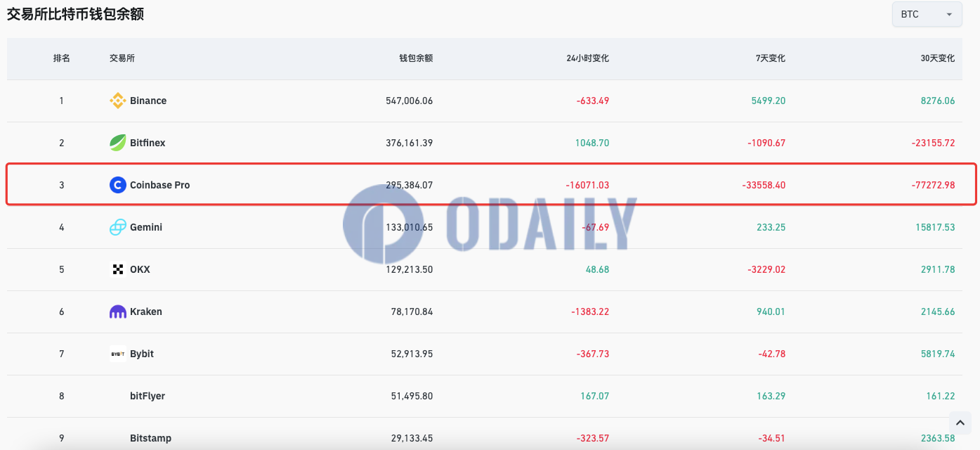Click the 7天变化 column header
Viewport: 980px width, 450px height.
pyautogui.click(x=771, y=58)
